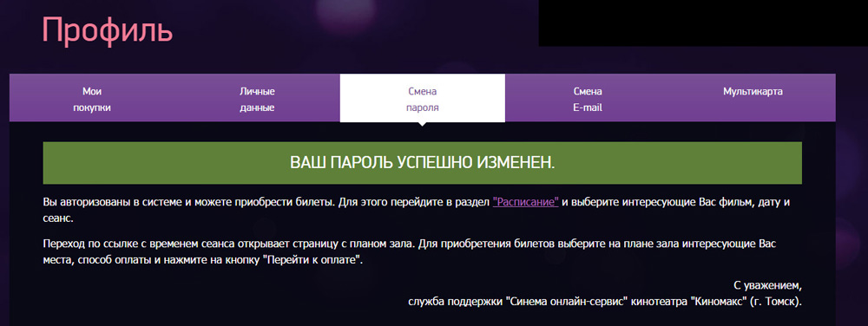Select the Смена пароля tab

[x=423, y=99]
